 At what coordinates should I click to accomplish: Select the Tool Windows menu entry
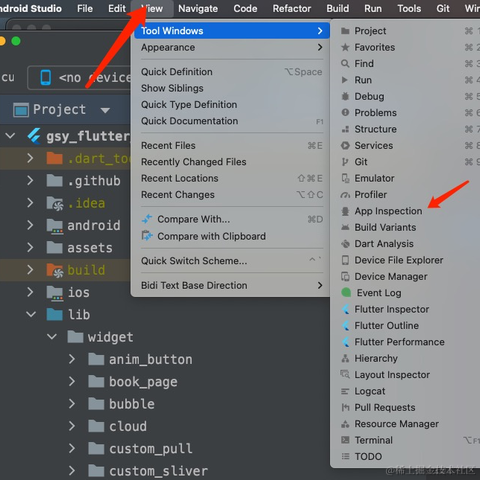pos(232,31)
